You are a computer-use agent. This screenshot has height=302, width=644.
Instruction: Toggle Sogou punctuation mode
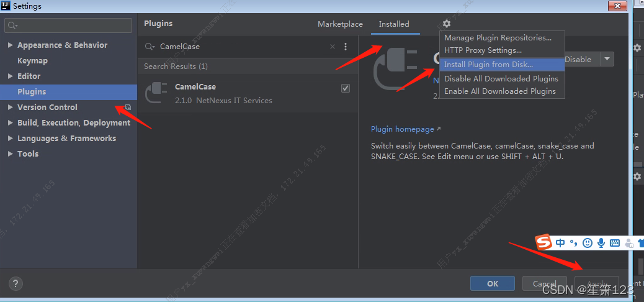[574, 243]
